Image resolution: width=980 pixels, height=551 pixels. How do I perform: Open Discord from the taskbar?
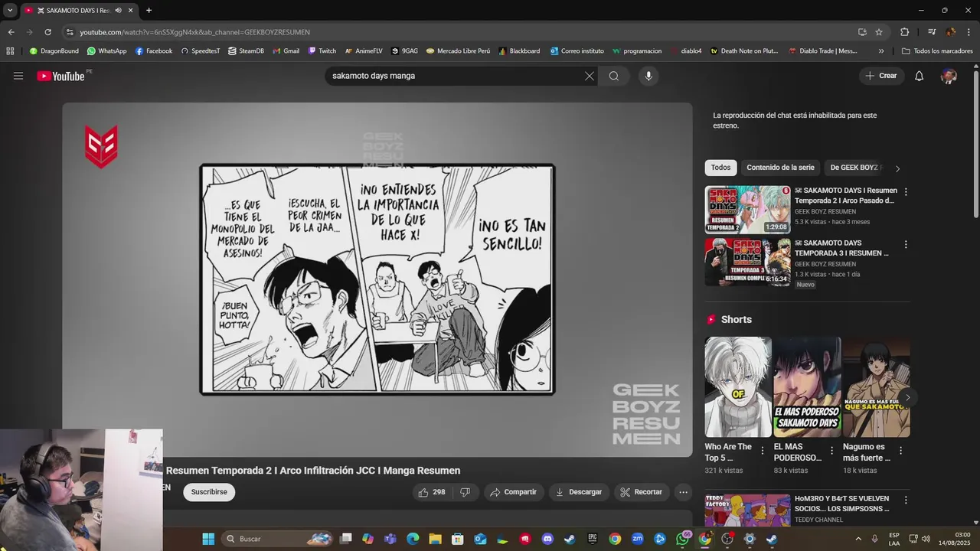pyautogui.click(x=547, y=539)
